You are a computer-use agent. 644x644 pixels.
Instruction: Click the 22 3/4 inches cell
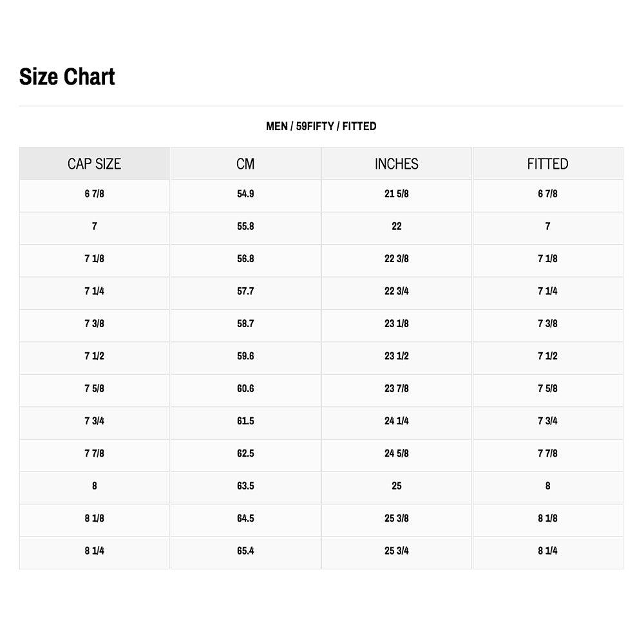pyautogui.click(x=396, y=291)
